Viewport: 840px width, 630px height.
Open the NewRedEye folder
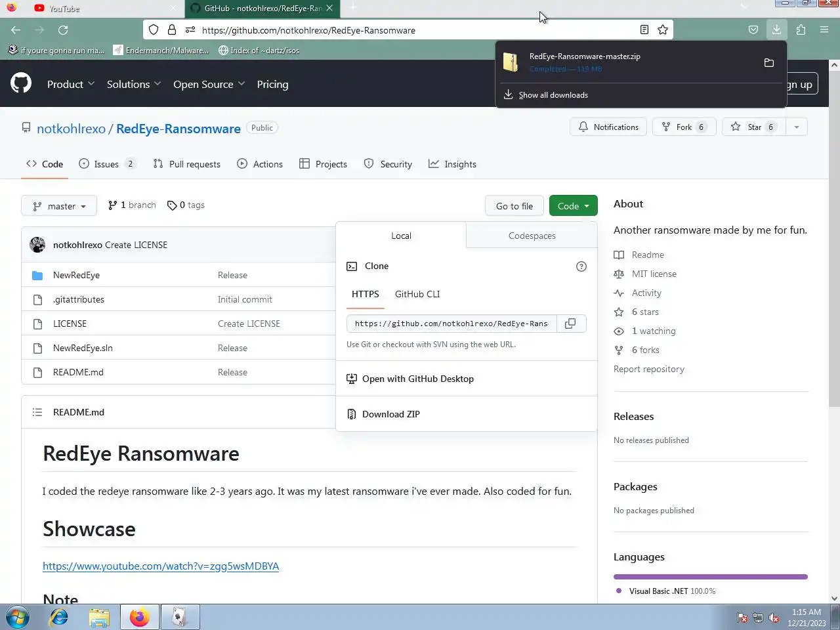pyautogui.click(x=76, y=275)
